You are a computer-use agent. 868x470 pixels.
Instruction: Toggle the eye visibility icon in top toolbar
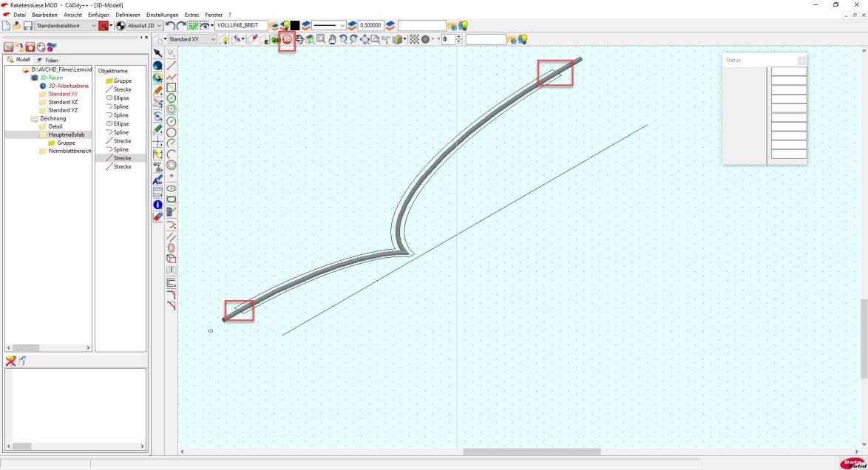click(204, 25)
